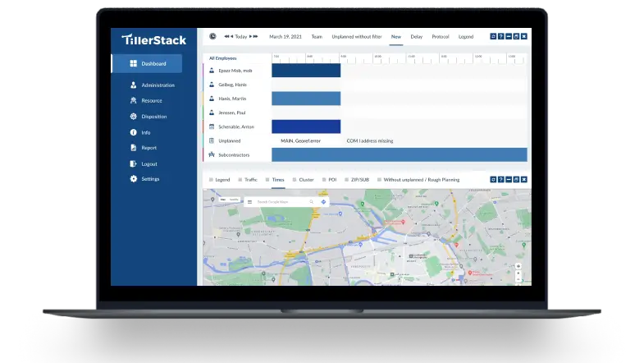
Task: Toggle the Cluster checkbox
Action: point(295,179)
